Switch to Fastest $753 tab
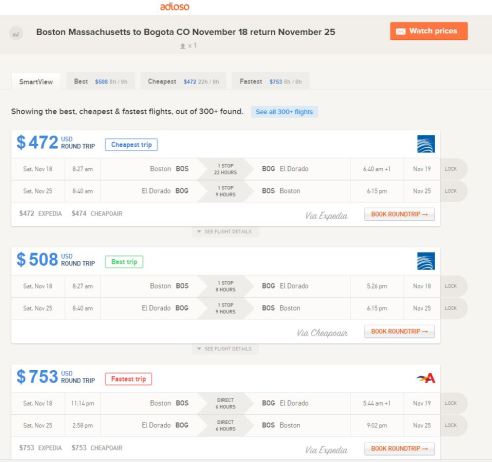 coord(270,81)
